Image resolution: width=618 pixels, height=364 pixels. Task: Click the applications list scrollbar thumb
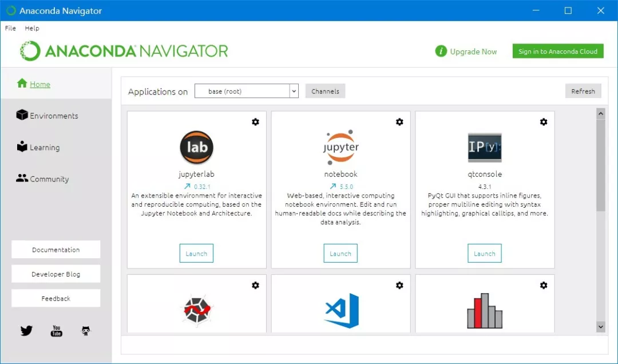click(x=601, y=165)
